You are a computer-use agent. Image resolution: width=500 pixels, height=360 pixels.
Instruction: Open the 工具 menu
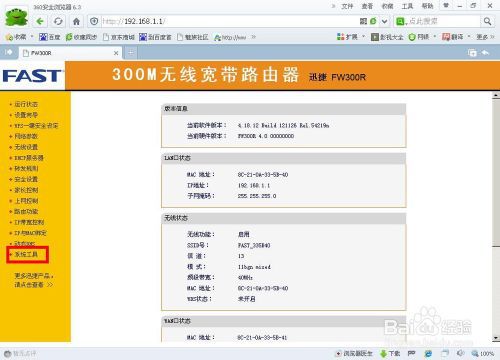(x=407, y=6)
